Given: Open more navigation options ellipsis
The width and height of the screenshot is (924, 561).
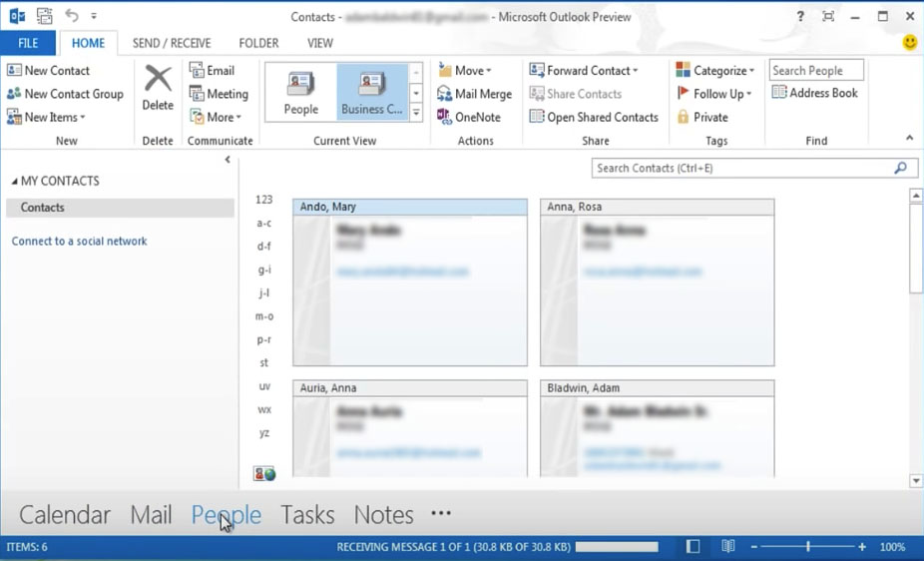Looking at the screenshot, I should 441,513.
